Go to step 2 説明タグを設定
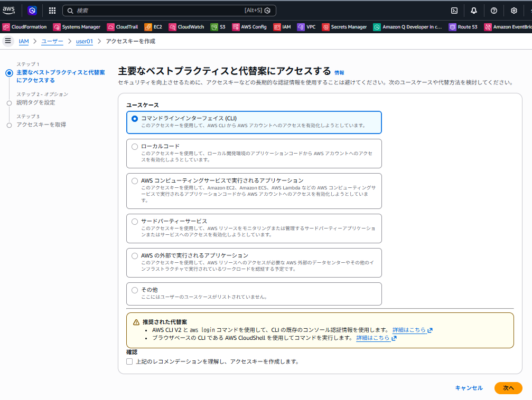The width and height of the screenshot is (532, 400). pyautogui.click(x=35, y=102)
